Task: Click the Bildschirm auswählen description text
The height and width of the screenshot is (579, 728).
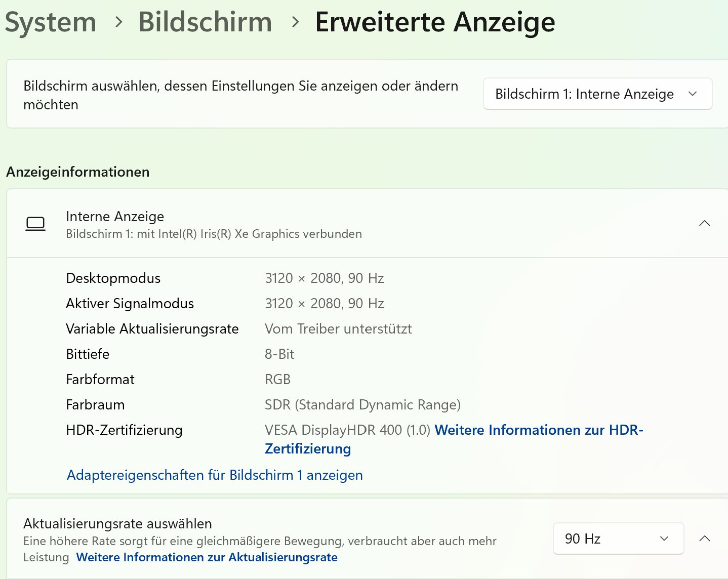Action: (x=240, y=95)
